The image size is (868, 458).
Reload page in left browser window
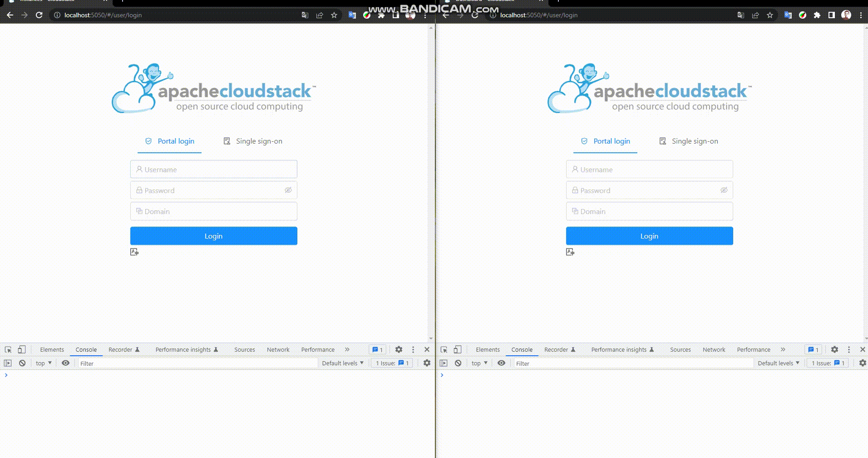pos(39,15)
